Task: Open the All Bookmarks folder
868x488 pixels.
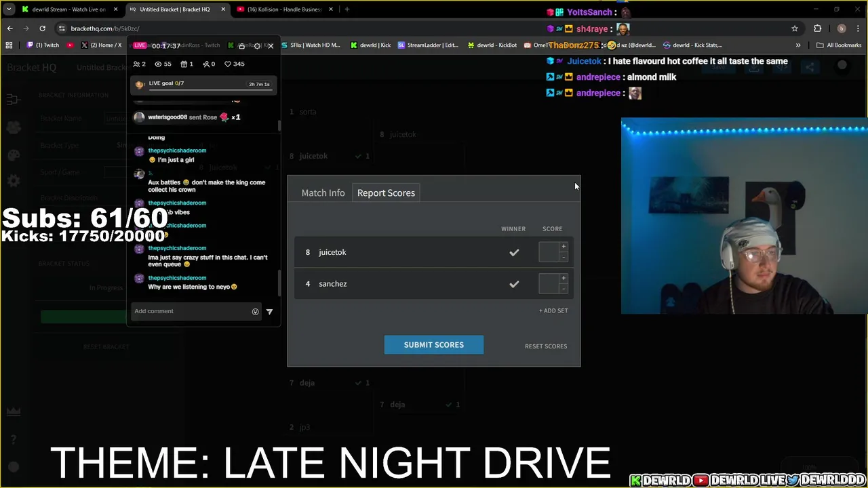Action: click(839, 45)
